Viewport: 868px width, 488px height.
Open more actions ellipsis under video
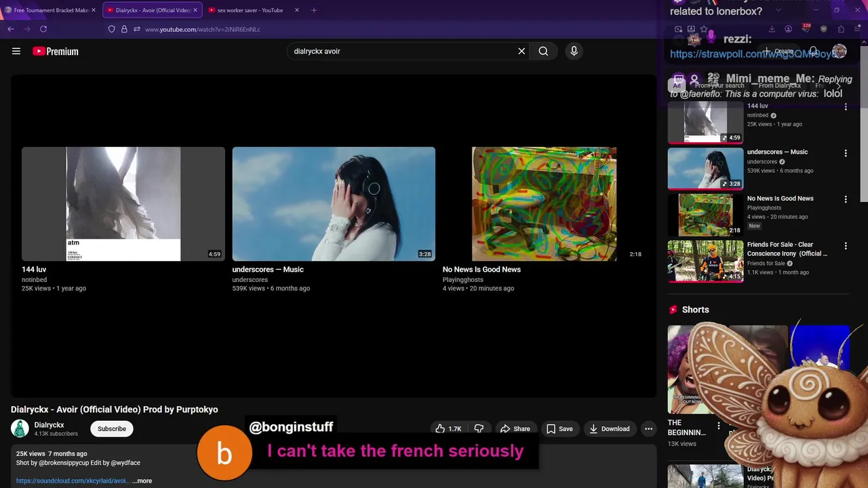[x=648, y=428]
